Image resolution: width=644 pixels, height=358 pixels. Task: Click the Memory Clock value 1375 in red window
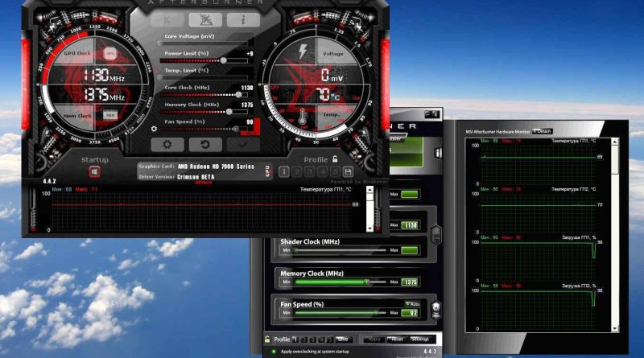point(247,105)
